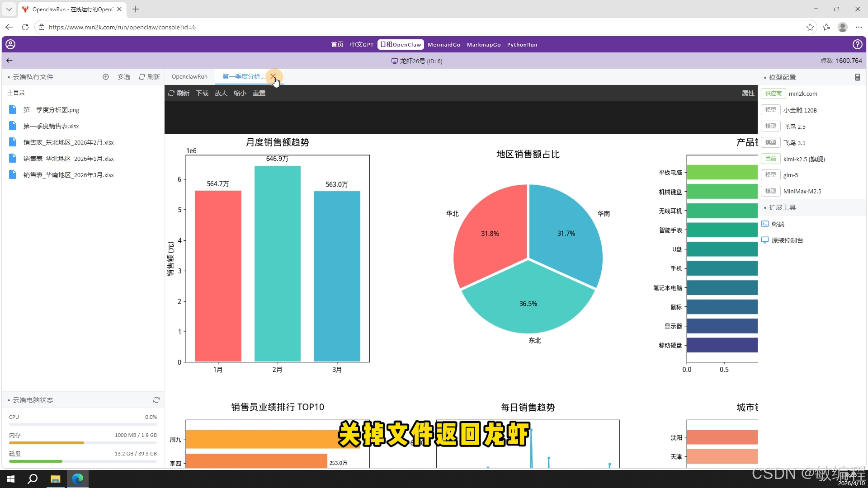Refresh the 云端电脑状态 panel
This screenshot has width=868, height=488.
[x=156, y=400]
